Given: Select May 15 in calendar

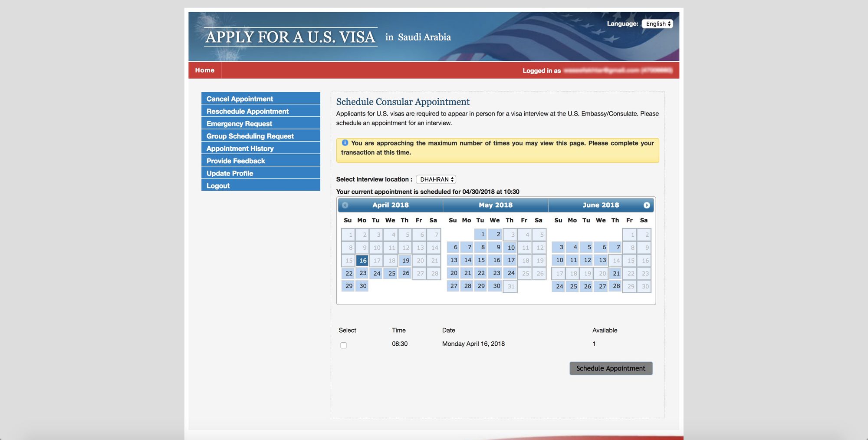Looking at the screenshot, I should (481, 260).
